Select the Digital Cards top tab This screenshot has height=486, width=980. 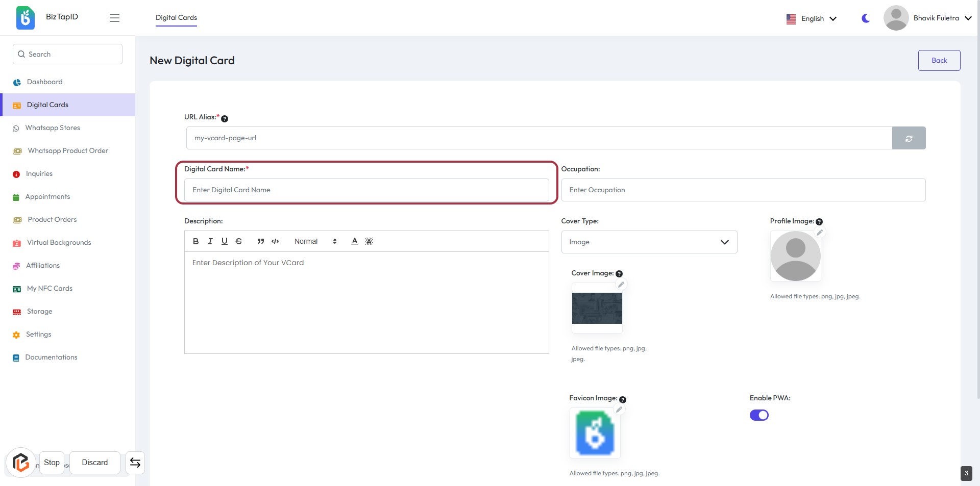click(x=176, y=18)
